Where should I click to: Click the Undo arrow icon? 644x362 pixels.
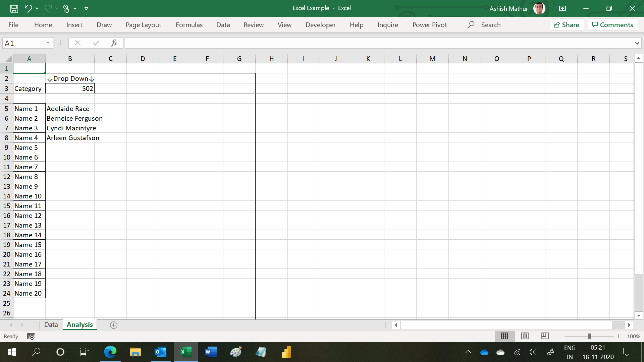28,8
